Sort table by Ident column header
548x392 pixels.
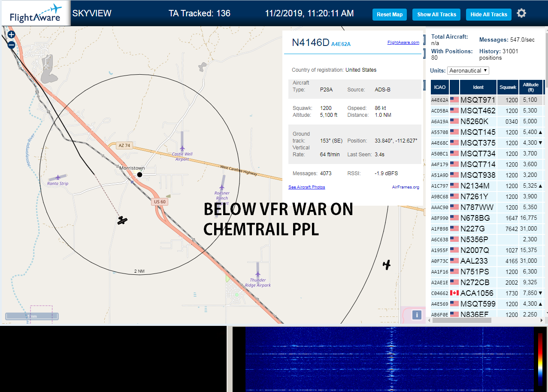pos(478,87)
